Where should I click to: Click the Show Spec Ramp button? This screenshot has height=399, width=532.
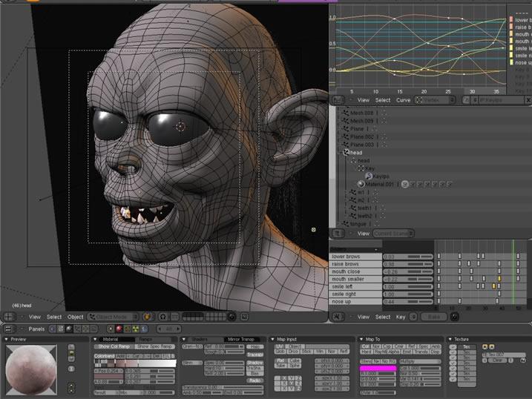pyautogui.click(x=154, y=346)
